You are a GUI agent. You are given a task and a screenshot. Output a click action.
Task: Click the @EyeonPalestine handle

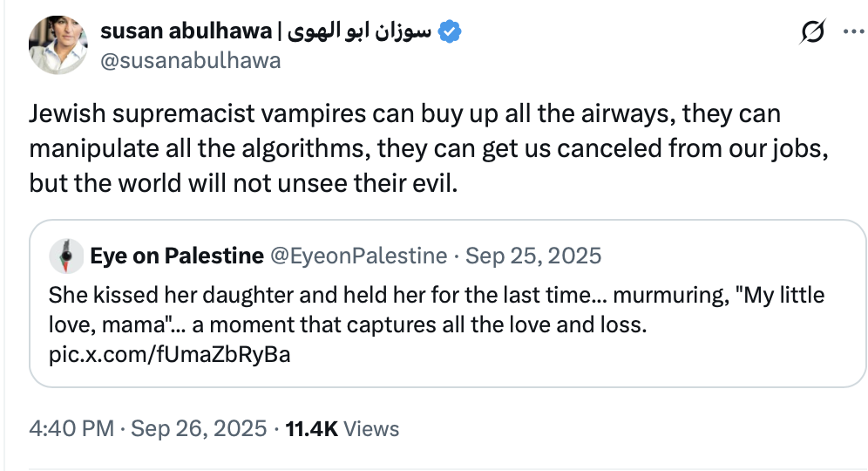click(x=360, y=256)
